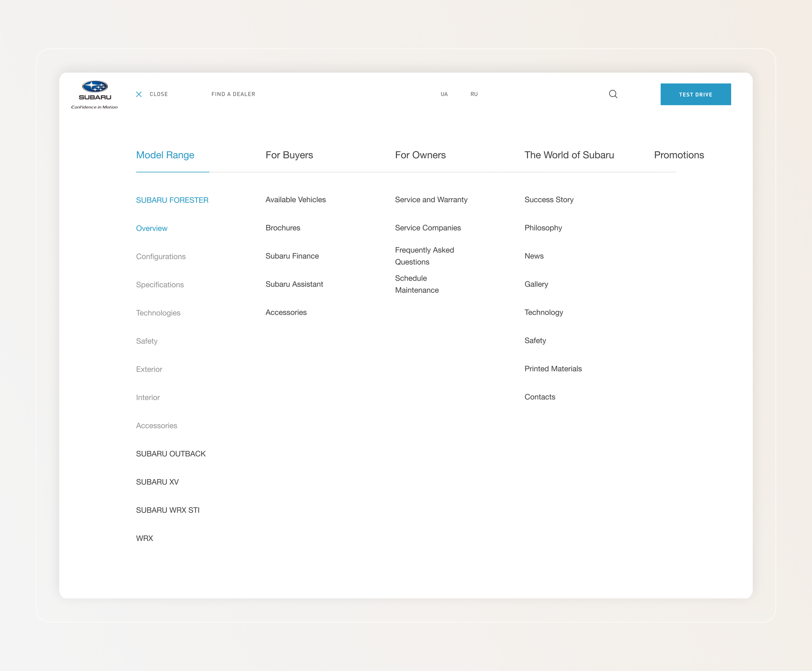The width and height of the screenshot is (812, 671).
Task: Open Forester Accessories under Model Range
Action: [157, 426]
